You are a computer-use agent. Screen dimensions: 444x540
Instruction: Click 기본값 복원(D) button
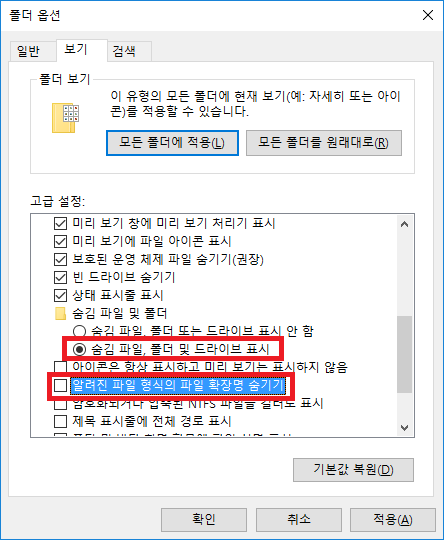pos(353,470)
